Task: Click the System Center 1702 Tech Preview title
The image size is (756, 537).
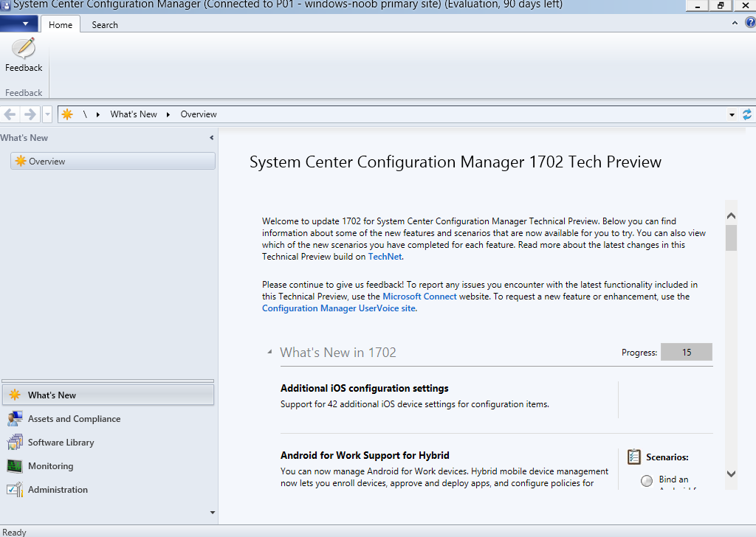Action: [455, 162]
